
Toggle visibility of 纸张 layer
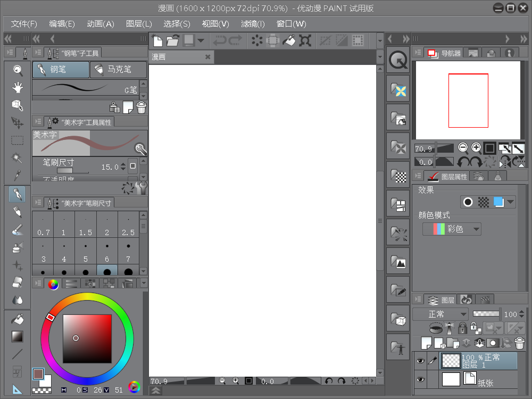coord(420,379)
